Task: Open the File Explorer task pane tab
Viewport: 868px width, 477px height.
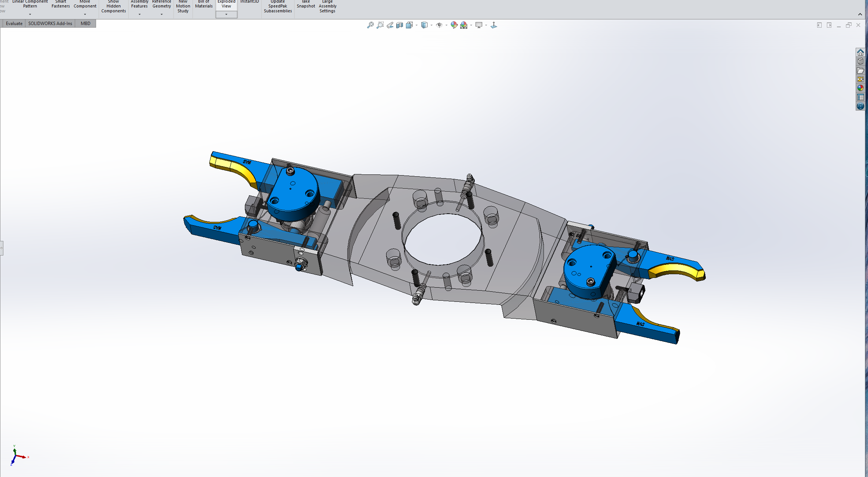Action: coord(860,70)
